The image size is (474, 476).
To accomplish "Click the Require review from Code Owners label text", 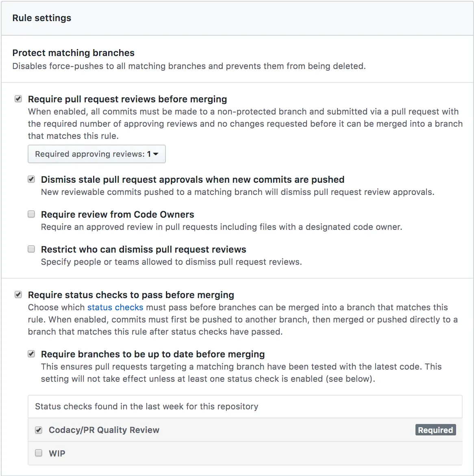I will (x=117, y=214).
